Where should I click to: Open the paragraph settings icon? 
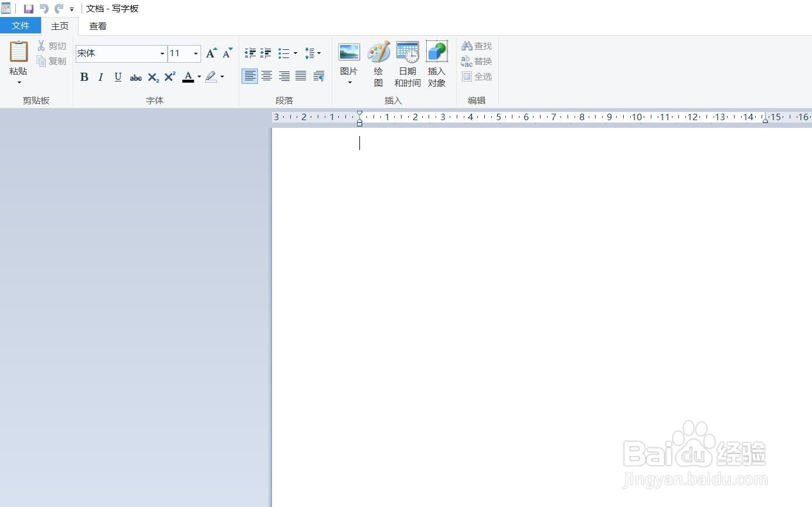tap(319, 76)
